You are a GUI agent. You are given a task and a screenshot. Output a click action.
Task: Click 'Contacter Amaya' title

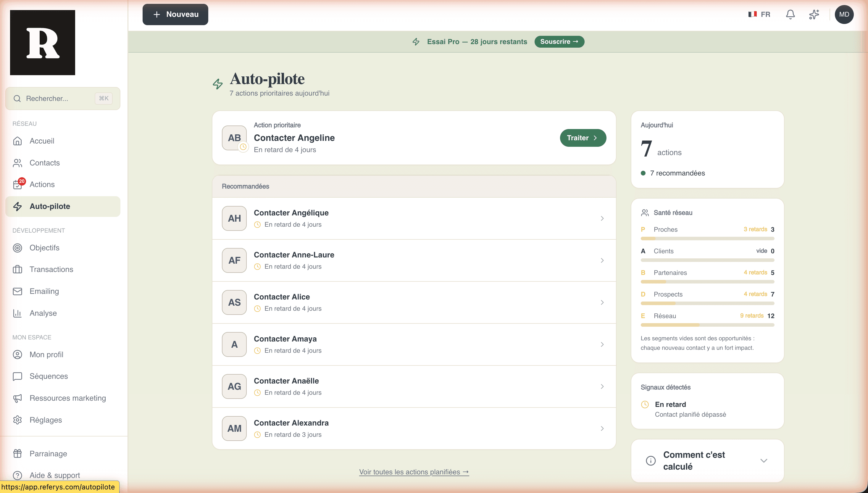point(285,339)
